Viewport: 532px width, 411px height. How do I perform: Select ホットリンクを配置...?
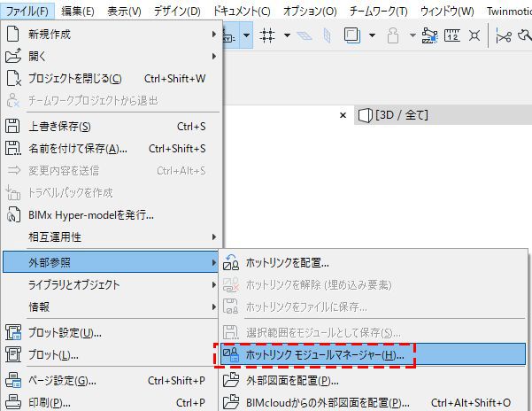coord(373,262)
